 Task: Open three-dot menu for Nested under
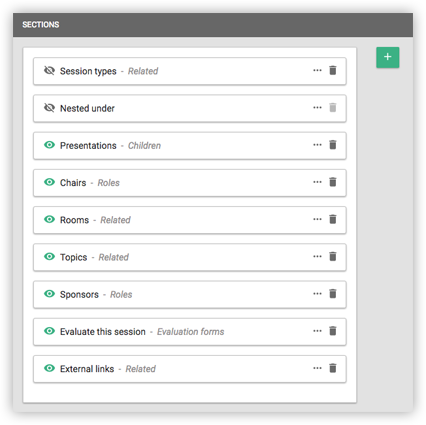tap(317, 108)
